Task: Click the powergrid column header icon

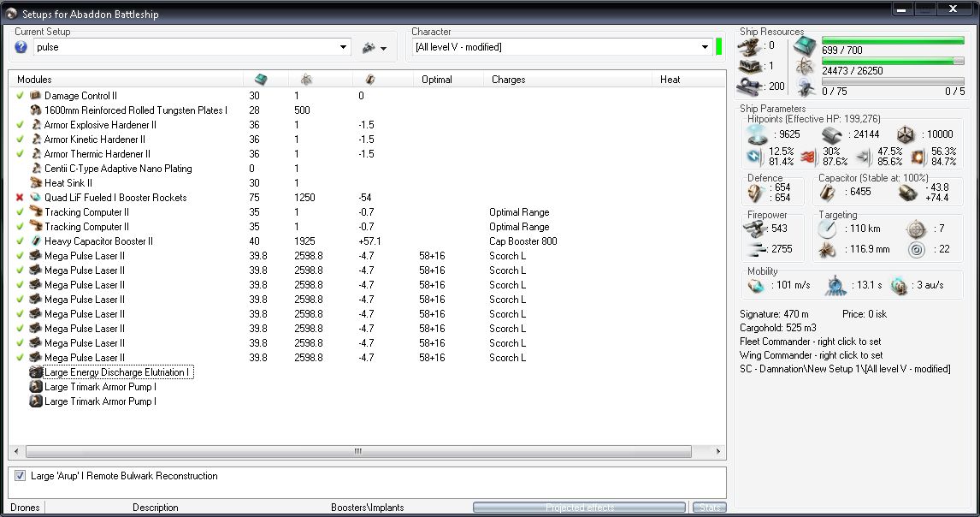Action: tap(306, 80)
